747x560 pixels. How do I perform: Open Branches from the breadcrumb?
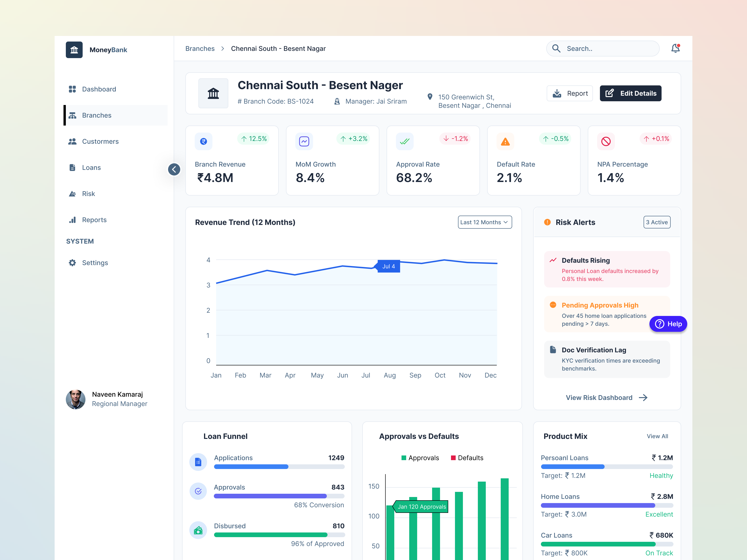200,49
